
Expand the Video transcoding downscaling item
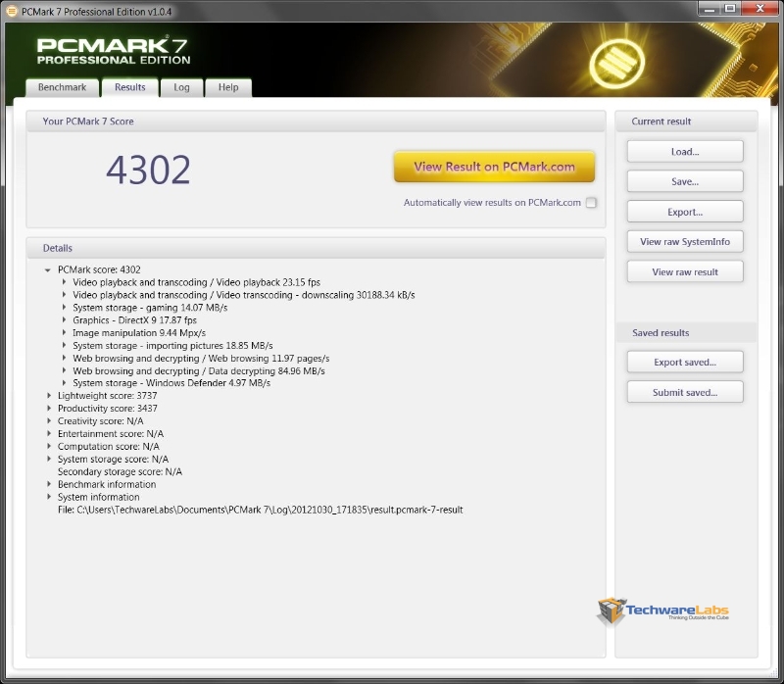(64, 295)
